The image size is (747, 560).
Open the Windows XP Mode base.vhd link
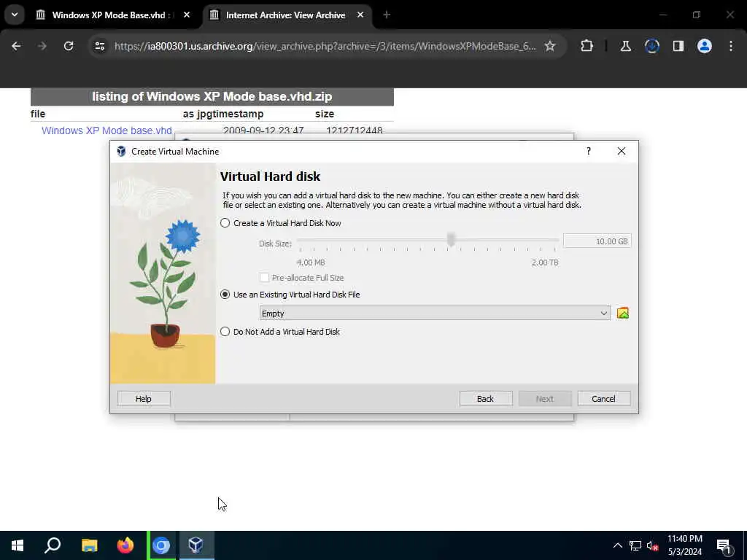pos(107,131)
